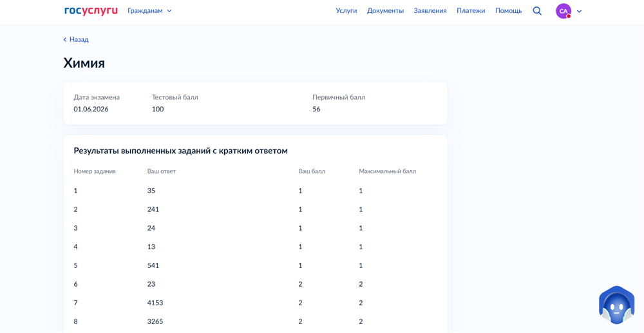The image size is (644, 333).
Task: Click the Дата экзамена label
Action: [x=97, y=97]
